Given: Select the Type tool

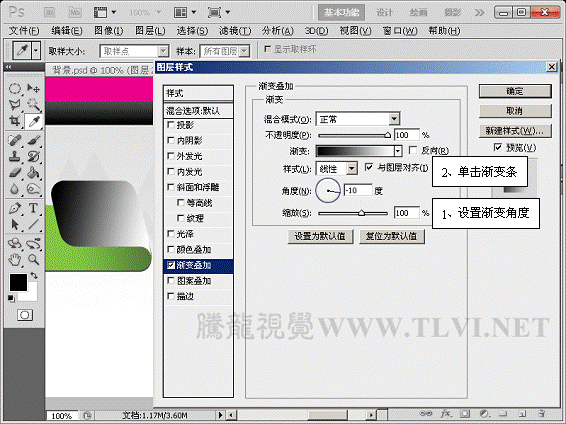Looking at the screenshot, I should coord(34,208).
